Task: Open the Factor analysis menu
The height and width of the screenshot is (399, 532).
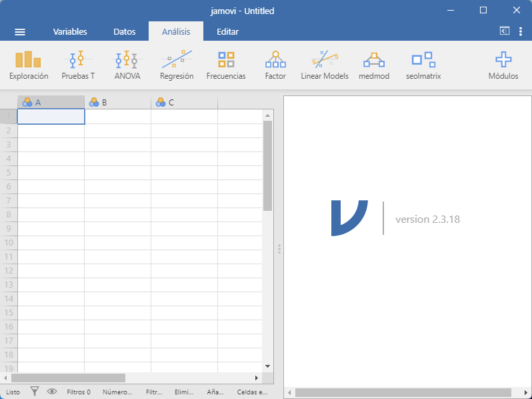Action: tap(275, 66)
